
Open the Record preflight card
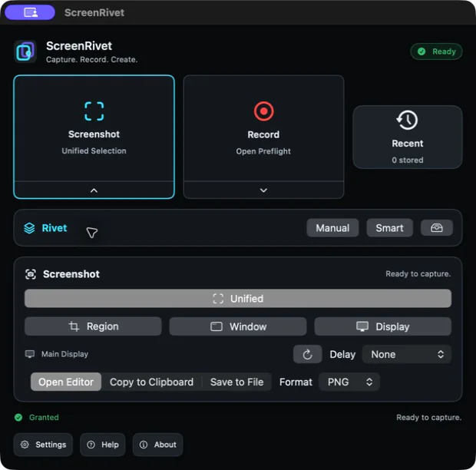(263, 137)
